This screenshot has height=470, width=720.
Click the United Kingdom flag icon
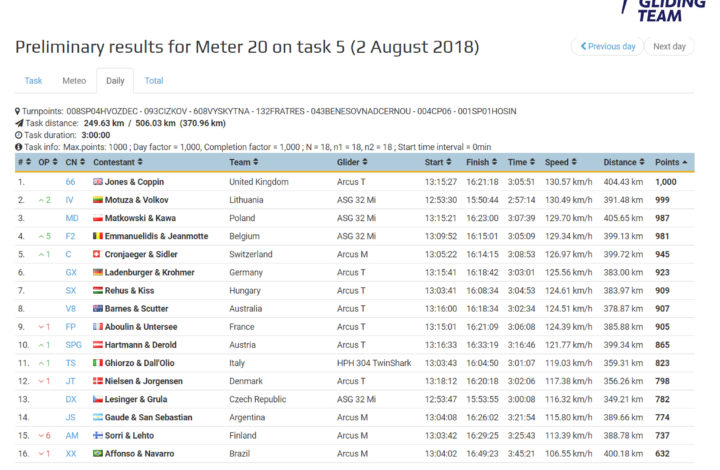click(x=98, y=182)
